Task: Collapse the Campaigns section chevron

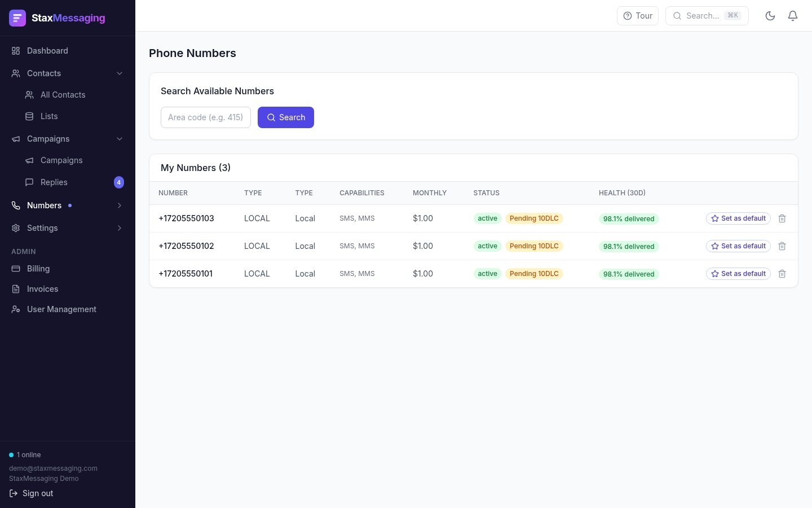Action: 120,139
